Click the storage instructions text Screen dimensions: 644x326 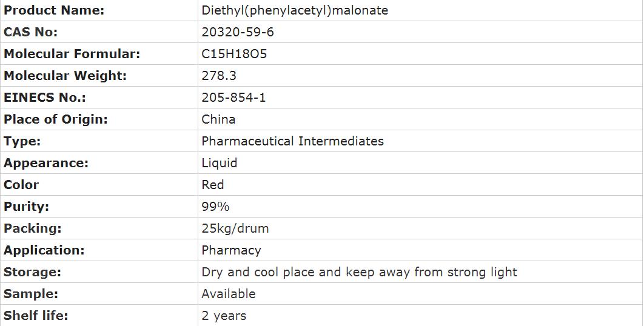(359, 272)
